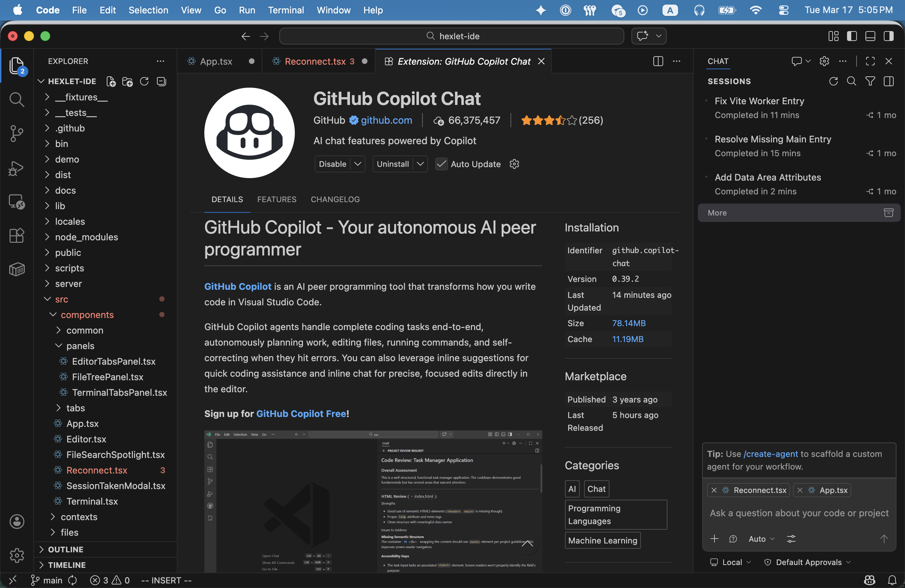Click the New File icon in Explorer
This screenshot has width=905, height=588.
pyautogui.click(x=111, y=81)
